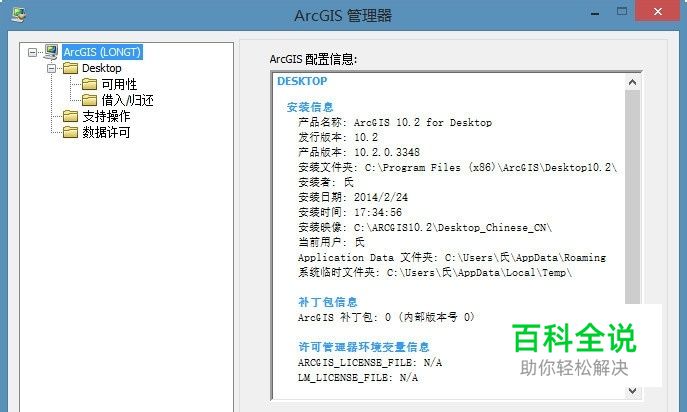Image resolution: width=687 pixels, height=412 pixels.
Task: Select the 支持操作 tree item
Action: click(106, 116)
